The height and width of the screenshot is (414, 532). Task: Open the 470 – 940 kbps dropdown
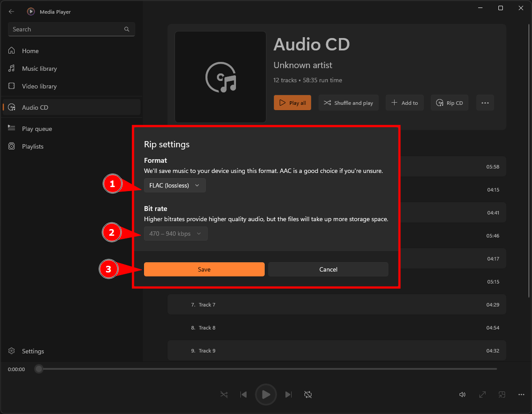coord(175,234)
